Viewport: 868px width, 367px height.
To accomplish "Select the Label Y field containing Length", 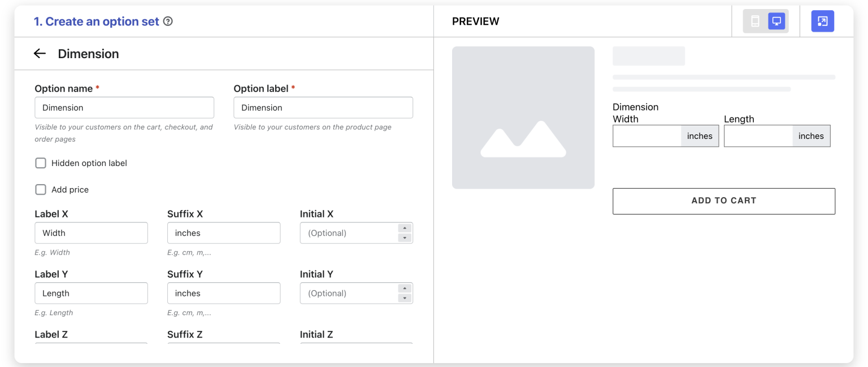I will pos(91,294).
